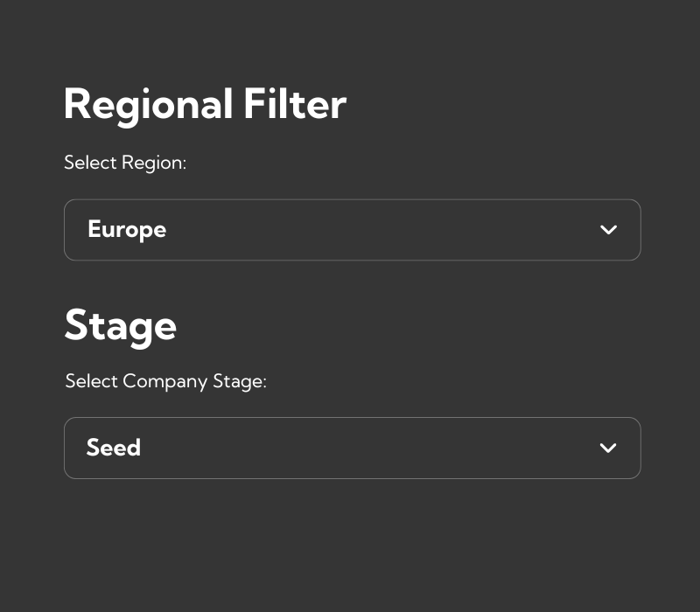
Task: Click the Select Company Stage label
Action: coord(165,381)
